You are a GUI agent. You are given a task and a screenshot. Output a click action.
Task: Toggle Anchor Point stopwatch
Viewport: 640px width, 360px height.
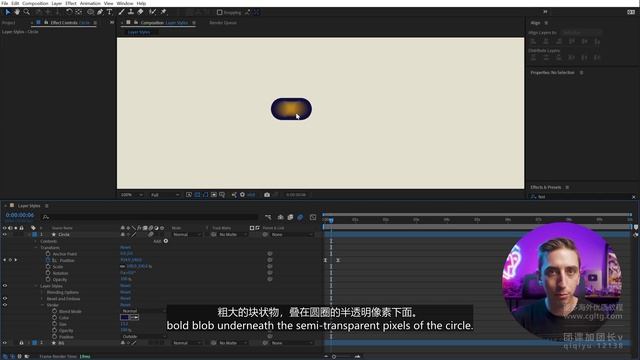[x=48, y=254]
